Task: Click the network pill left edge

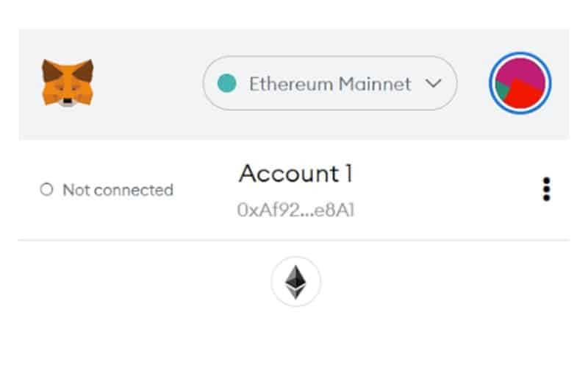Action: click(x=205, y=83)
